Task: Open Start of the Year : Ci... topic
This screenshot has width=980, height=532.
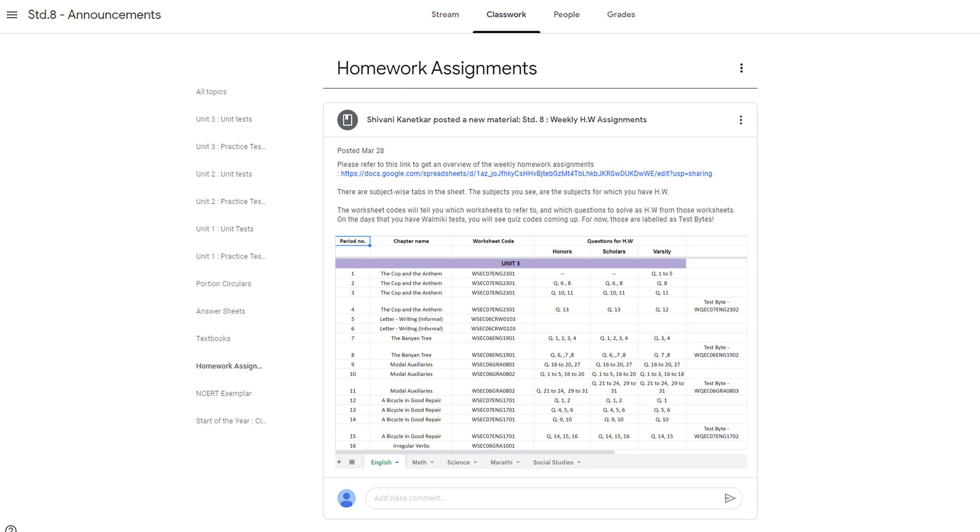Action: (x=231, y=421)
